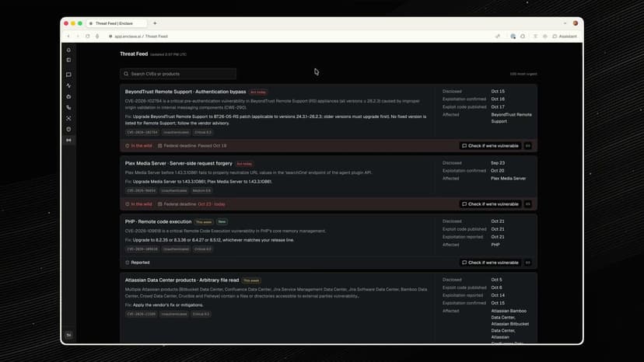Click the sidebar icon just above the network nodes icon
This screenshot has width=644, height=362.
tap(68, 107)
